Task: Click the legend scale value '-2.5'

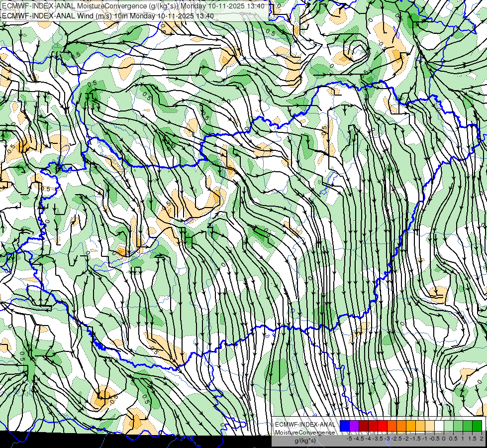Action: 396,439
